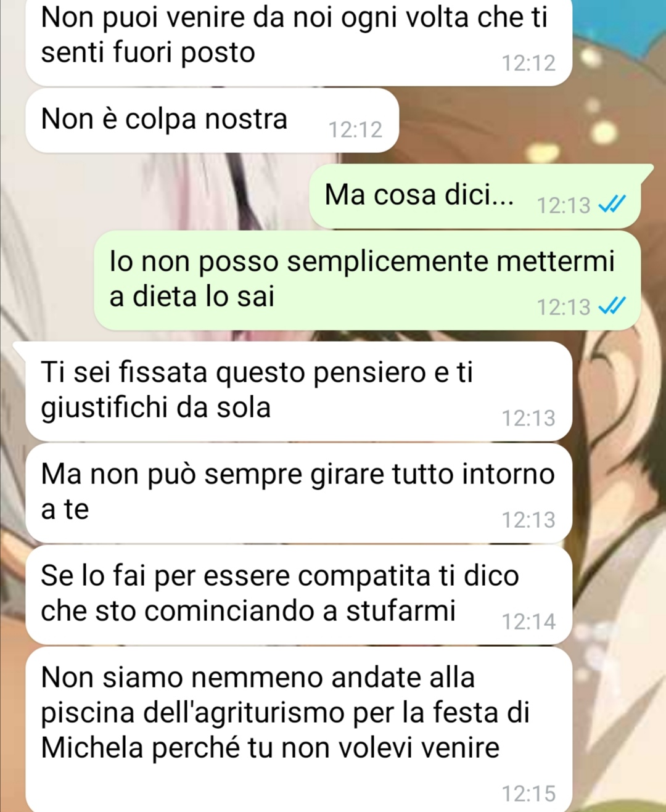Screen dimensions: 666x812
Task: Select message 'Ma non può sempre girare tutto'
Action: [299, 493]
